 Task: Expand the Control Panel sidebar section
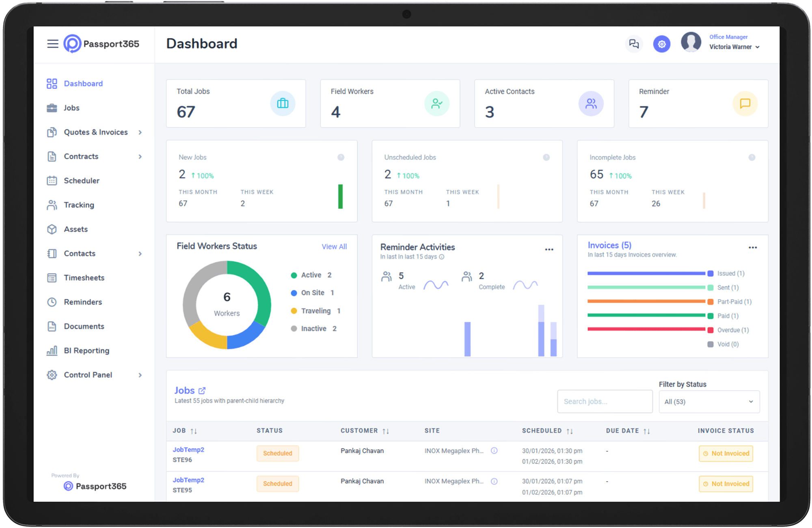click(x=88, y=374)
